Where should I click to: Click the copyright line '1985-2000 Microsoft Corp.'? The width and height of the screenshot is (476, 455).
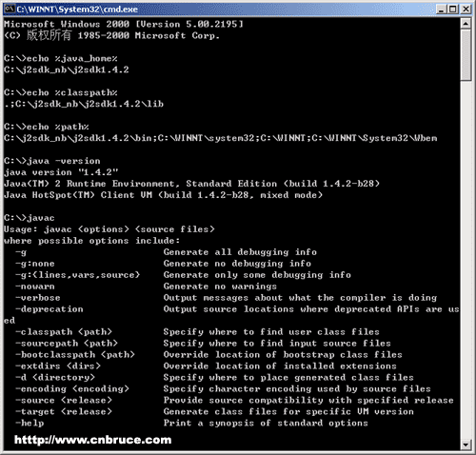tap(149, 35)
